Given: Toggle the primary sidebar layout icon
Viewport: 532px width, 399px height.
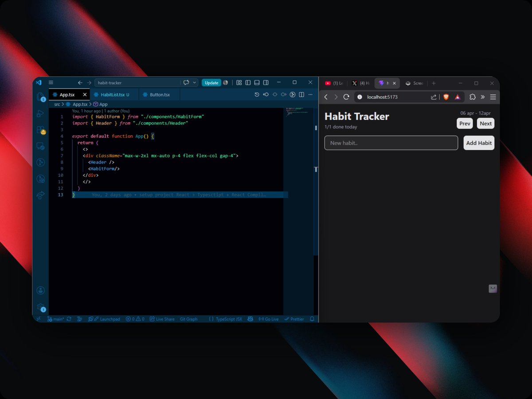Looking at the screenshot, I should 248,82.
